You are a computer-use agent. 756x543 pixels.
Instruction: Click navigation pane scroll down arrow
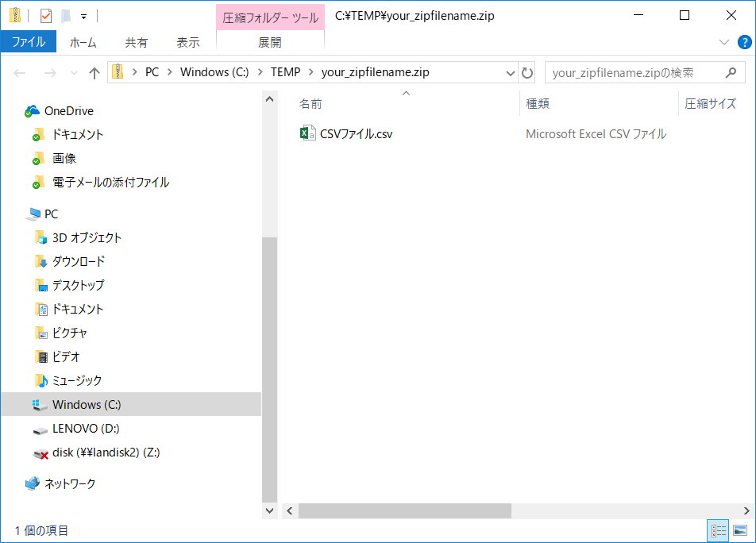[269, 510]
